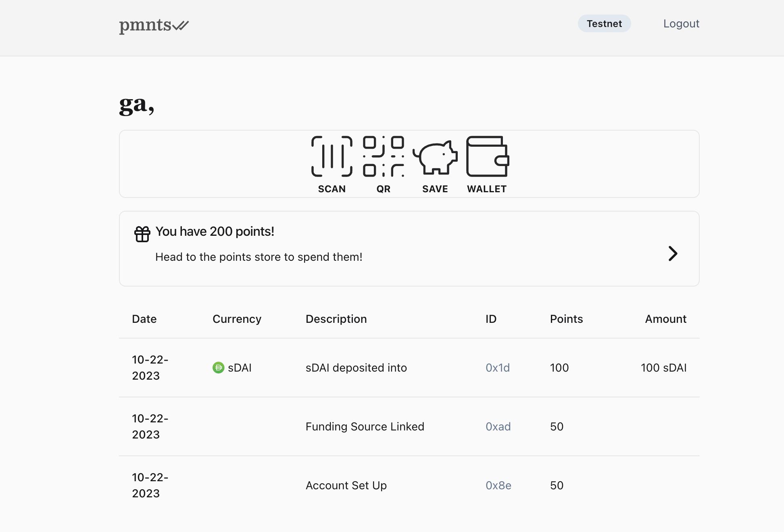Click the sDAI currency label
The height and width of the screenshot is (532, 784).
pos(240,368)
